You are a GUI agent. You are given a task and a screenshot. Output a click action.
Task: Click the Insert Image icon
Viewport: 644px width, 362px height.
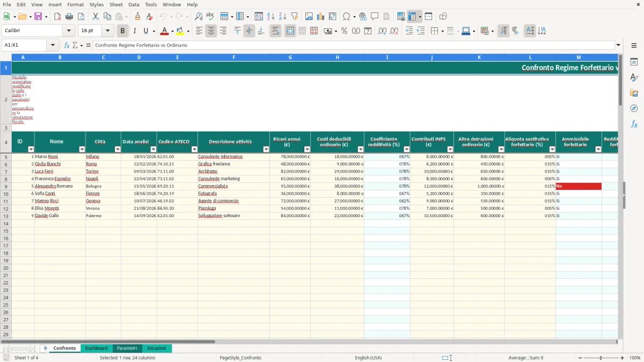[x=309, y=17]
